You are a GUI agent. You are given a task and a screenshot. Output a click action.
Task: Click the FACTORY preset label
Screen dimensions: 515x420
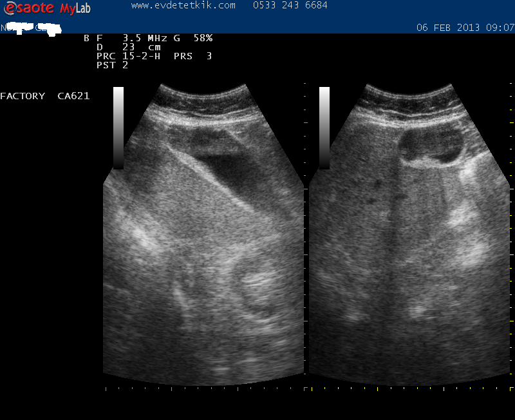pyautogui.click(x=23, y=96)
